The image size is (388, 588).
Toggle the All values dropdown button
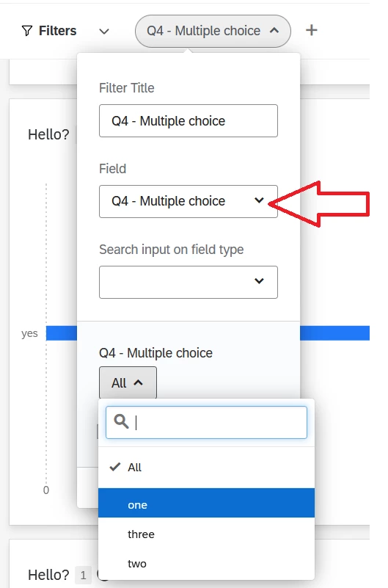click(x=128, y=382)
